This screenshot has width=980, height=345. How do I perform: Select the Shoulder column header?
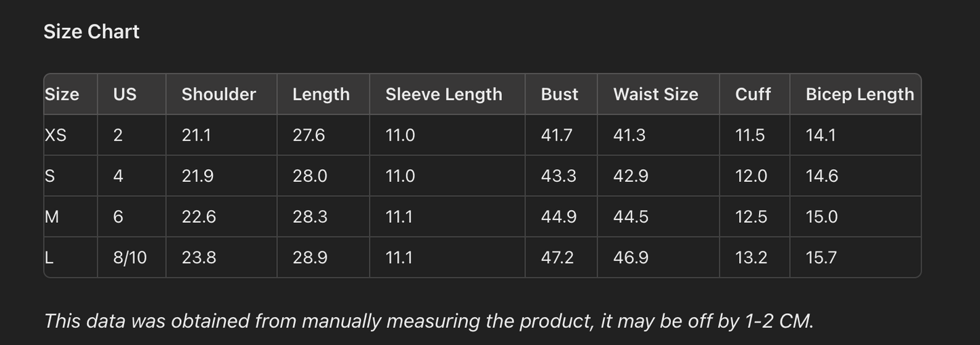click(x=218, y=94)
